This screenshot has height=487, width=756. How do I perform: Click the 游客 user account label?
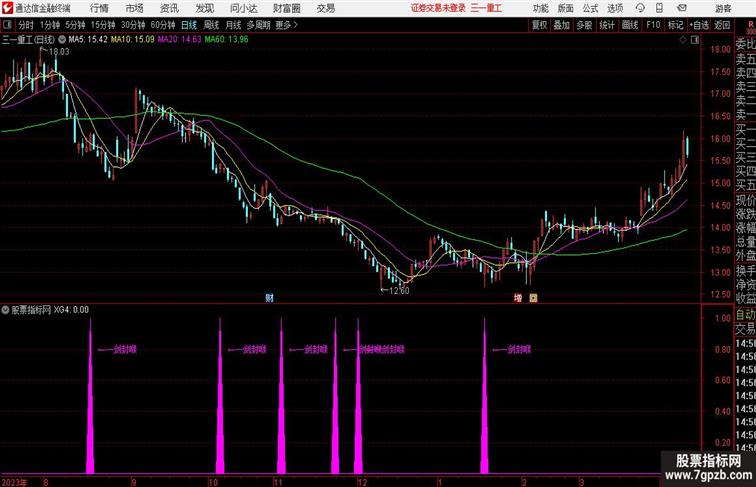tap(723, 8)
